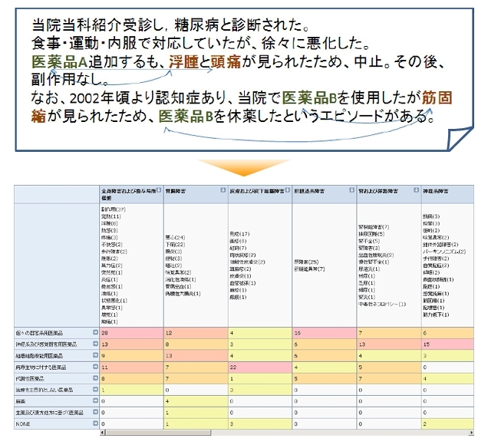Viewport: 488px width, 448px height.
Task: Drill down the 胃腸障害 column arrow
Action: coord(223,189)
